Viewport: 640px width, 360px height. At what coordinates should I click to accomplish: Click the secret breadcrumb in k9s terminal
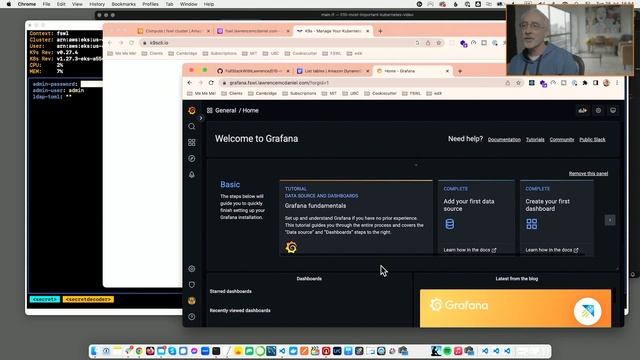click(x=44, y=299)
